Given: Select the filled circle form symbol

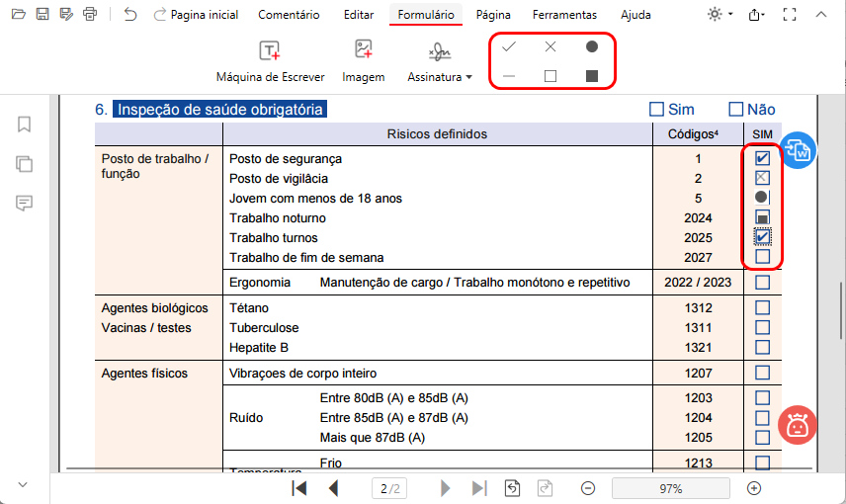Looking at the screenshot, I should (x=592, y=47).
